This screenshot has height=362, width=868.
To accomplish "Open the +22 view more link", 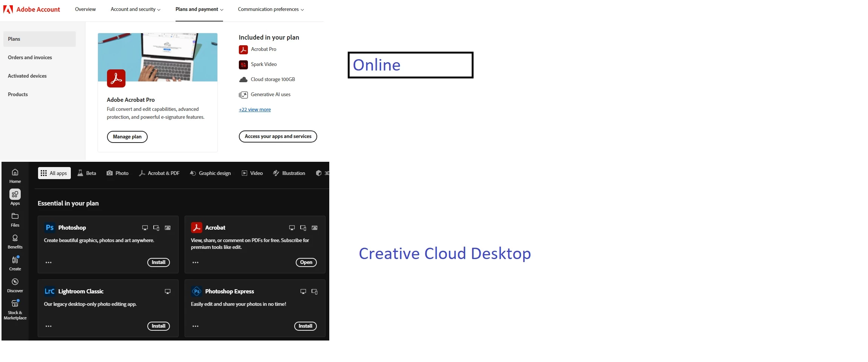I will pyautogui.click(x=255, y=109).
